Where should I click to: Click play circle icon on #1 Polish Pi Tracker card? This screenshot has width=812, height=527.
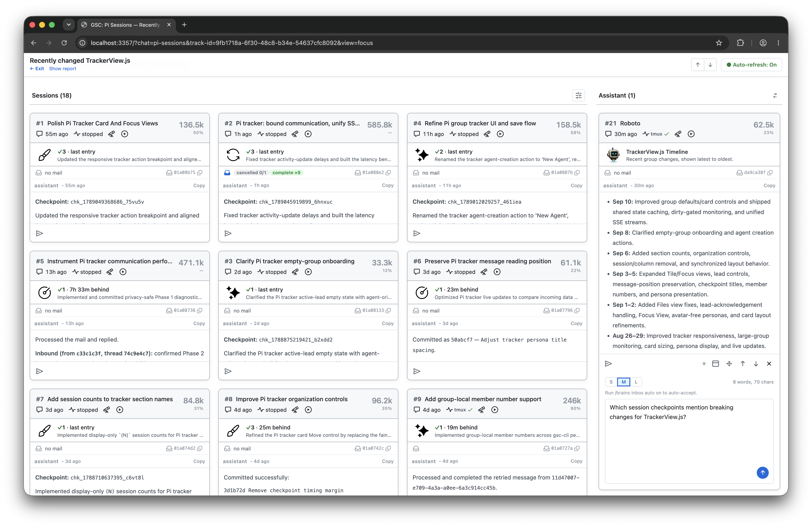[x=125, y=134]
